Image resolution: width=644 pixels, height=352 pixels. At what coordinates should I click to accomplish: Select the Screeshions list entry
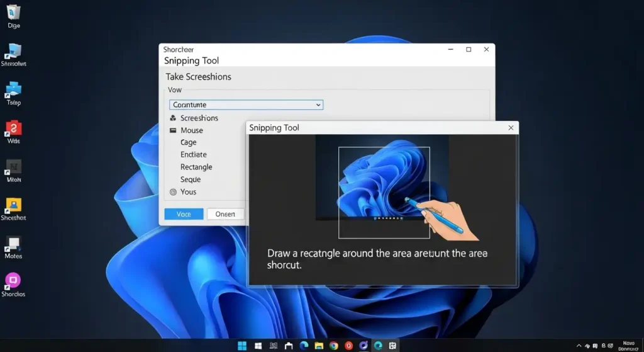(199, 118)
